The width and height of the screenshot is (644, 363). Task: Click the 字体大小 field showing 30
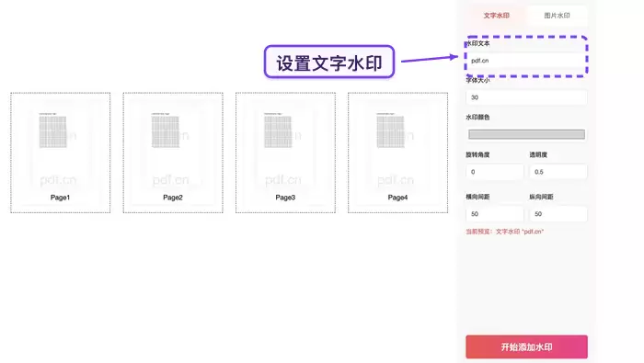pos(526,97)
